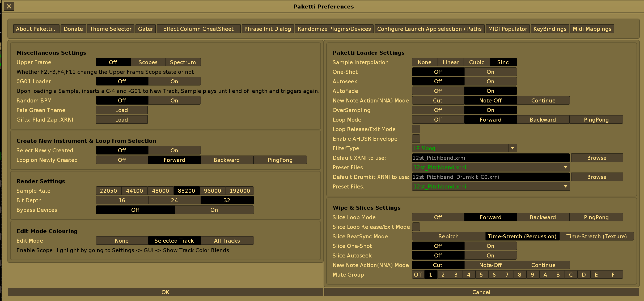Open the Theme Selector tab
The height and width of the screenshot is (301, 644).
[111, 29]
